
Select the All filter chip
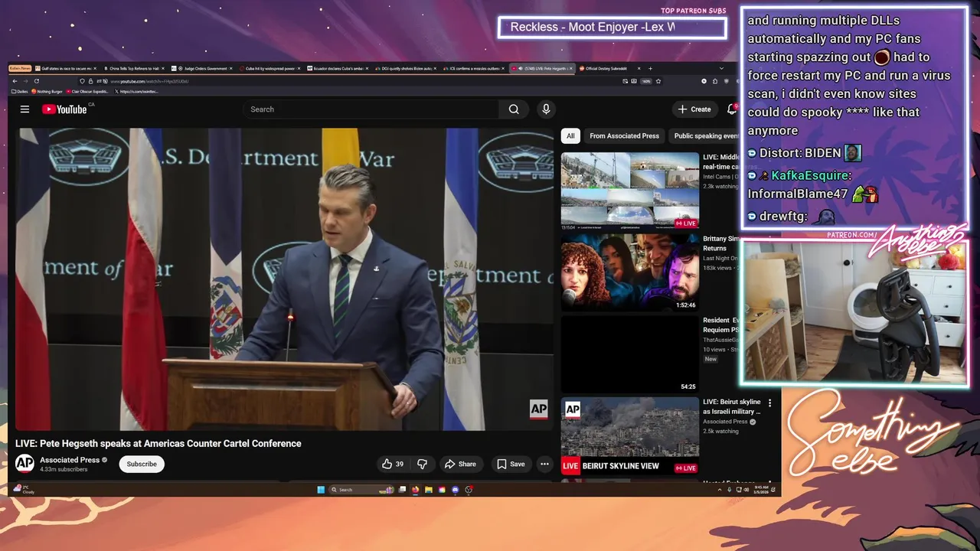[570, 135]
